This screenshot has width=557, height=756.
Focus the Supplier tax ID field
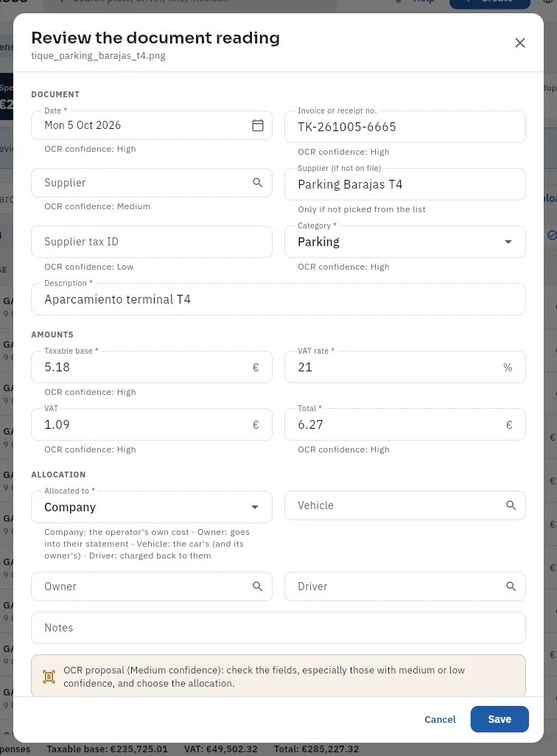[152, 242]
